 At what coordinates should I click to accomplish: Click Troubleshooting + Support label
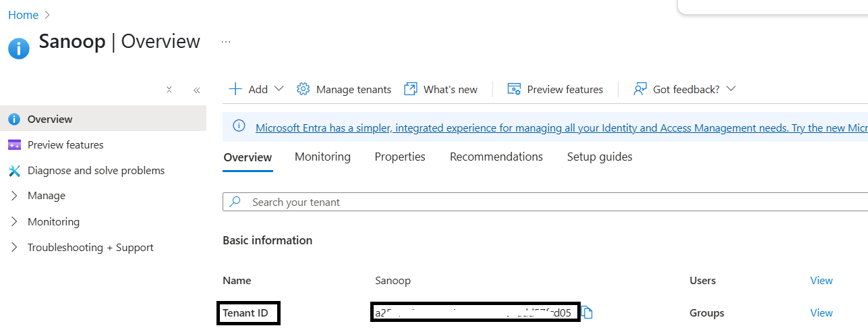[x=90, y=247]
